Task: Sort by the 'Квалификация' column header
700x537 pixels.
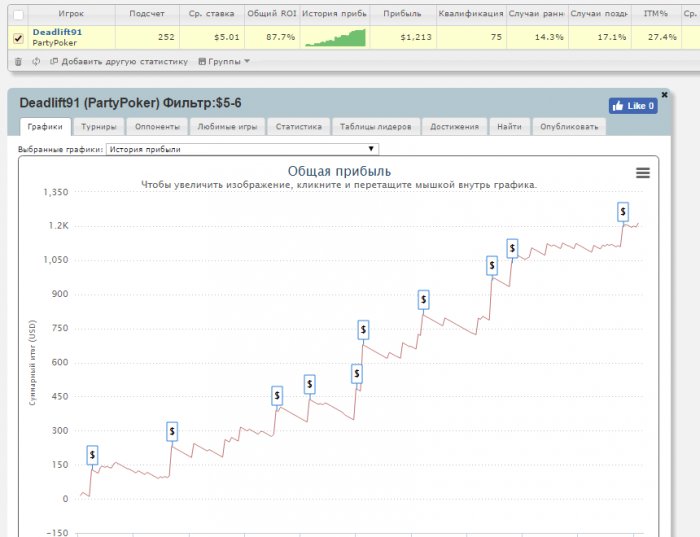Action: point(471,14)
